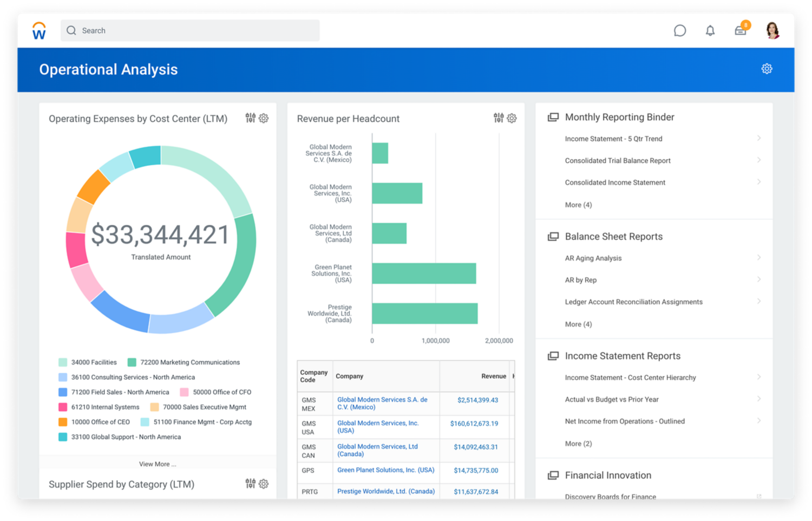Click the Workday logo

pyautogui.click(x=38, y=30)
